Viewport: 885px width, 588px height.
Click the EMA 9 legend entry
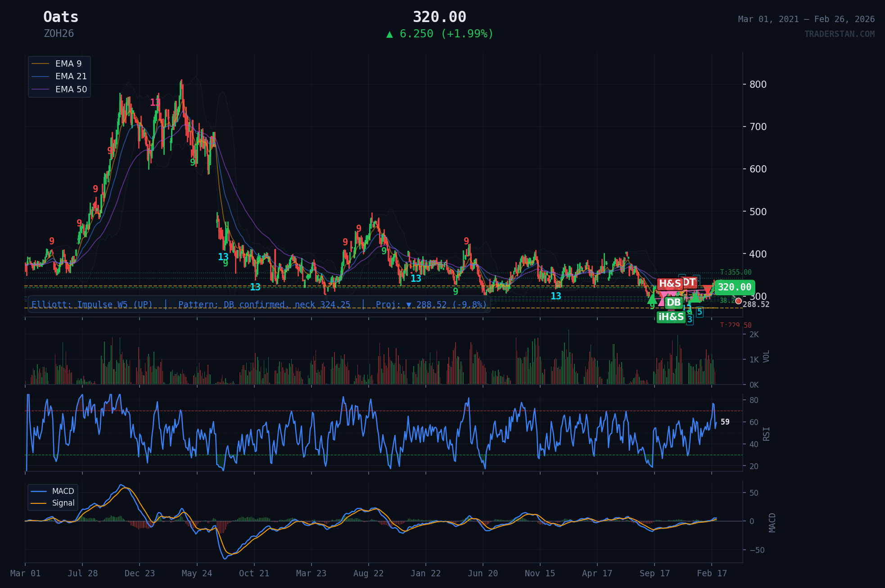[68, 63]
